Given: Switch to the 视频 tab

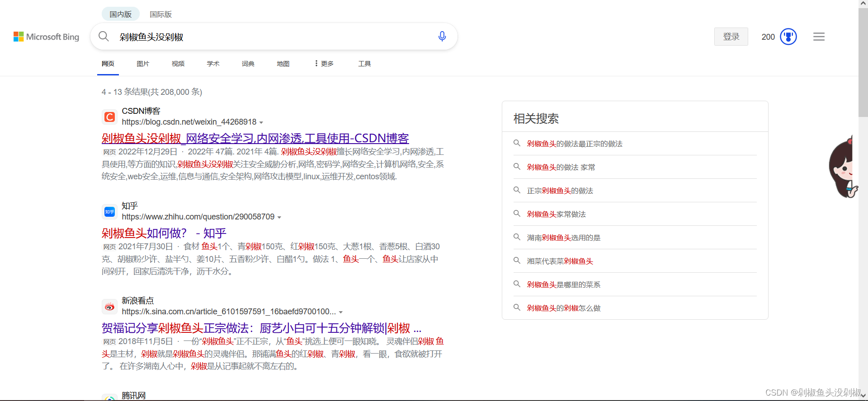Looking at the screenshot, I should point(178,64).
